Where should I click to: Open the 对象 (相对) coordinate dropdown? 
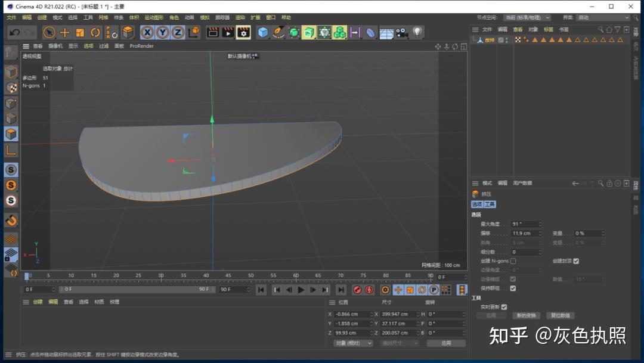pyautogui.click(x=353, y=343)
